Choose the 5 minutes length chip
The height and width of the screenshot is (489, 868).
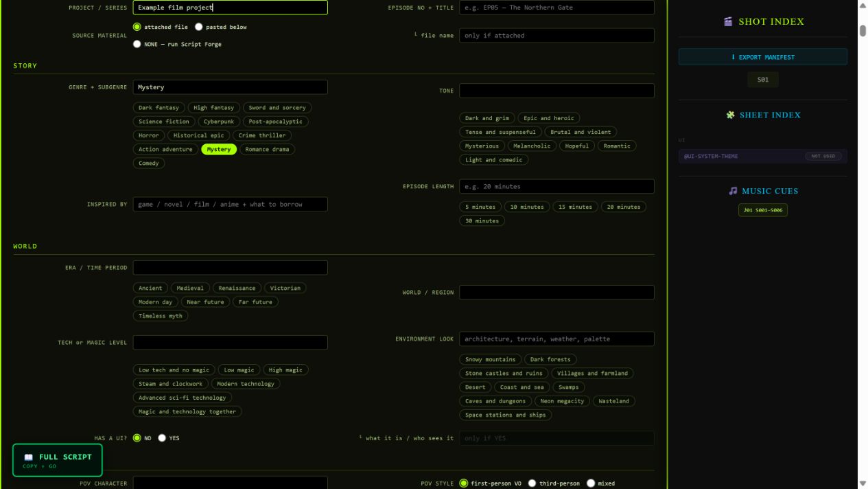pos(480,207)
